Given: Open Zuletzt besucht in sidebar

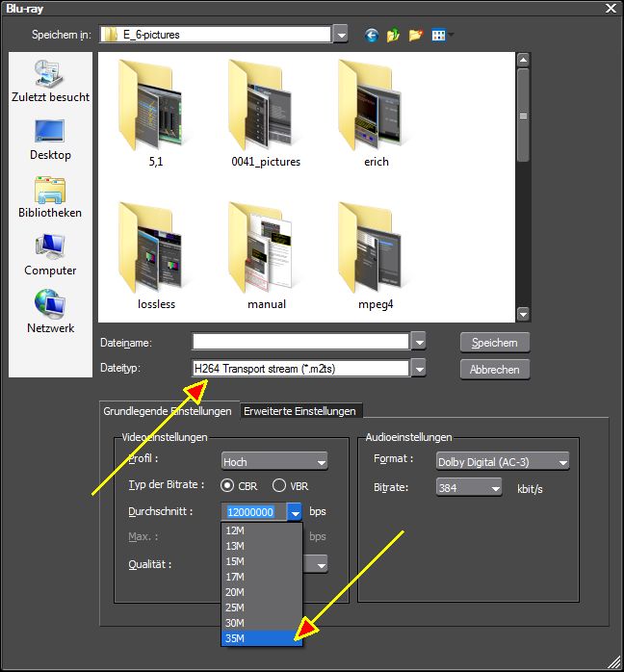Looking at the screenshot, I should 50,81.
